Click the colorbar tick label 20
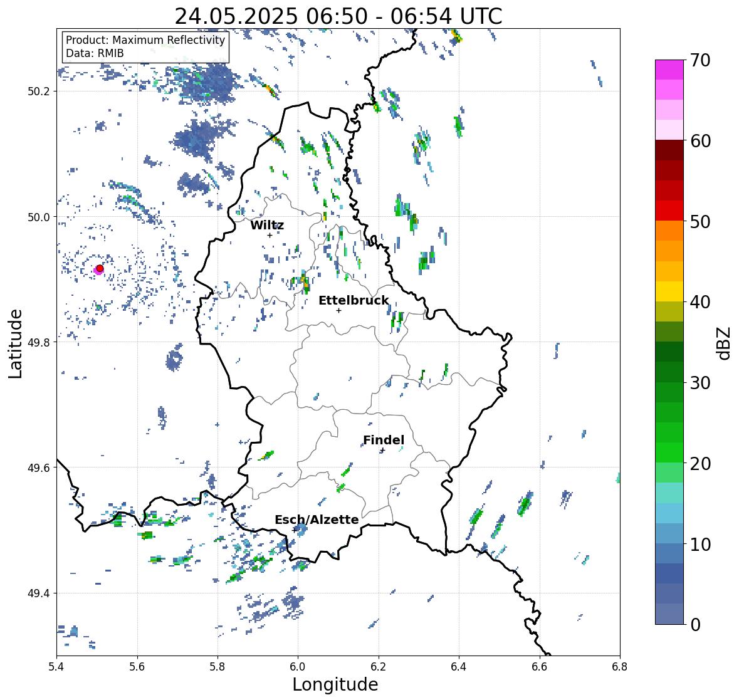Image resolution: width=739 pixels, height=700 pixels. (700, 464)
